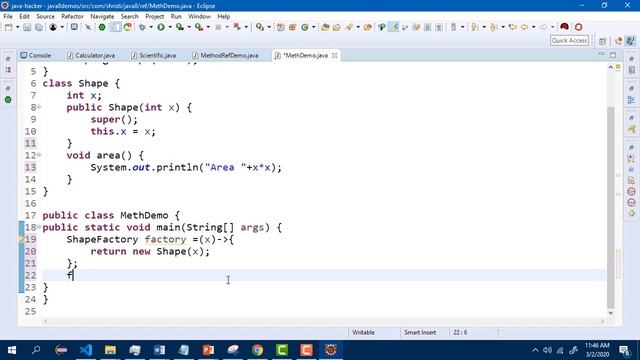Toggle Show Whitespace Characters icon

click(x=439, y=27)
